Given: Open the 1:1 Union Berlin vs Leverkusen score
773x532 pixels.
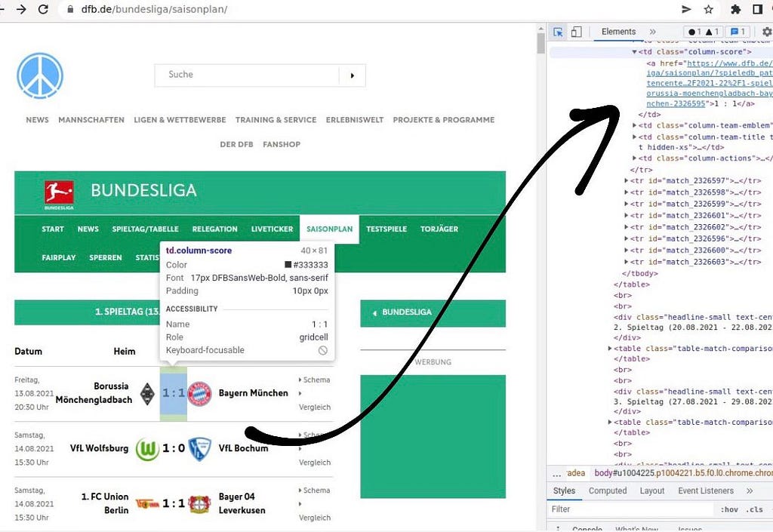Looking at the screenshot, I should pyautogui.click(x=174, y=503).
